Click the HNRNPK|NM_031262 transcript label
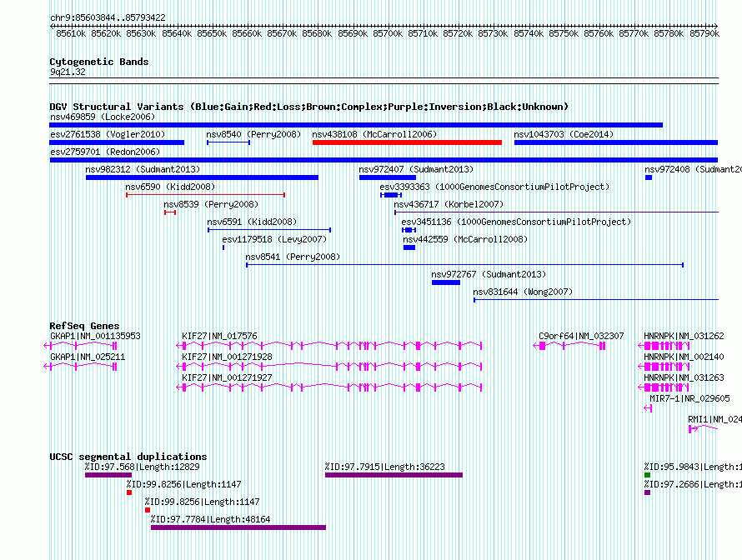Screen dimensions: 742x560 tap(684, 337)
